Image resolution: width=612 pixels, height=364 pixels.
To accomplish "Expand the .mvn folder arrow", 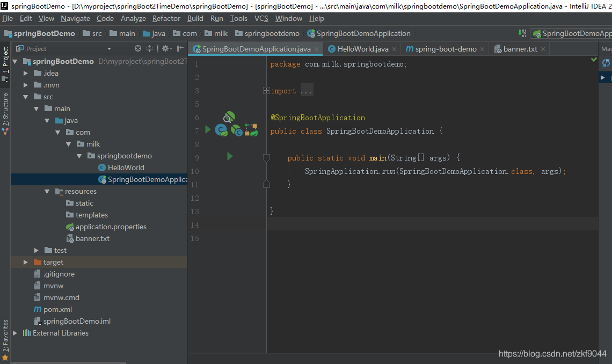I will pyautogui.click(x=25, y=85).
